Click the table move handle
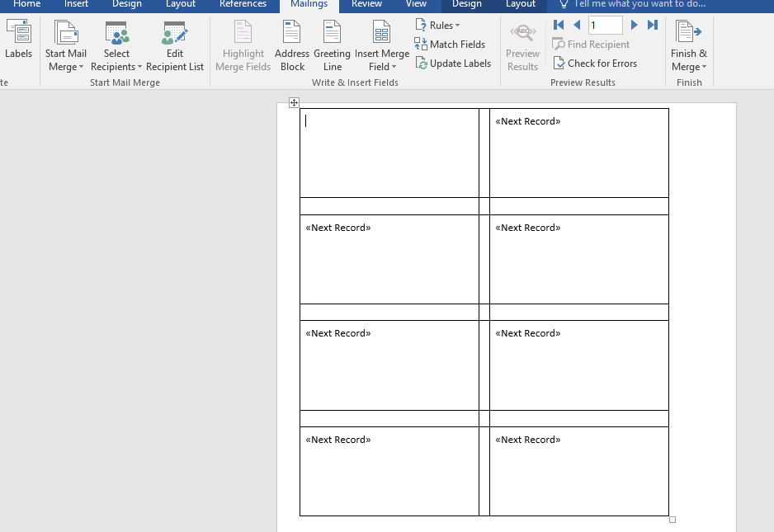The height and width of the screenshot is (532, 774). tap(294, 102)
